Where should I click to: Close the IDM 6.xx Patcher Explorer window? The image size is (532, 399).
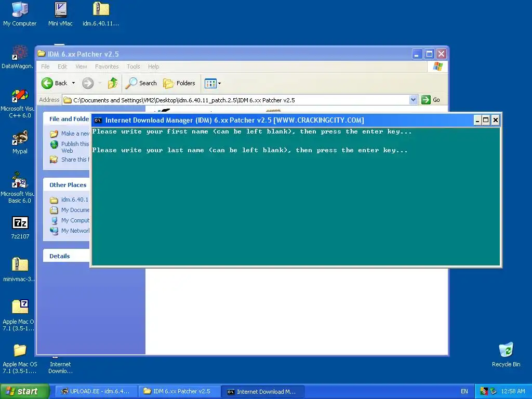(441, 54)
